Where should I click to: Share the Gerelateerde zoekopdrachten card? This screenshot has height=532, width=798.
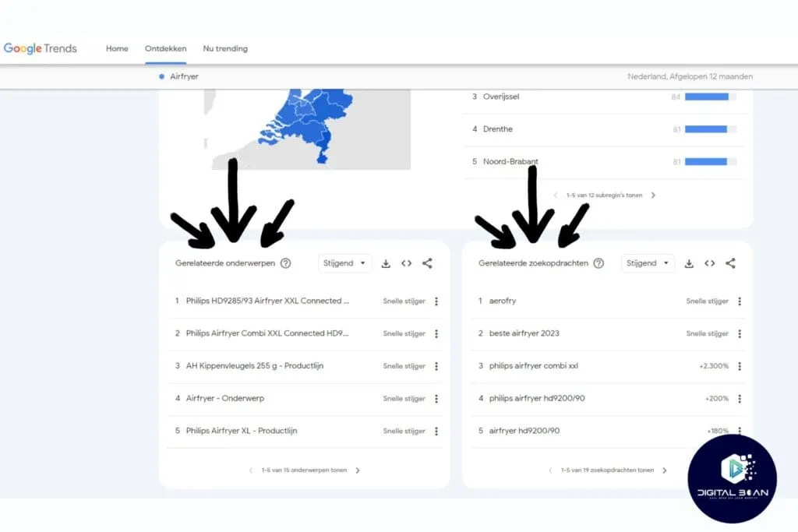(x=730, y=263)
